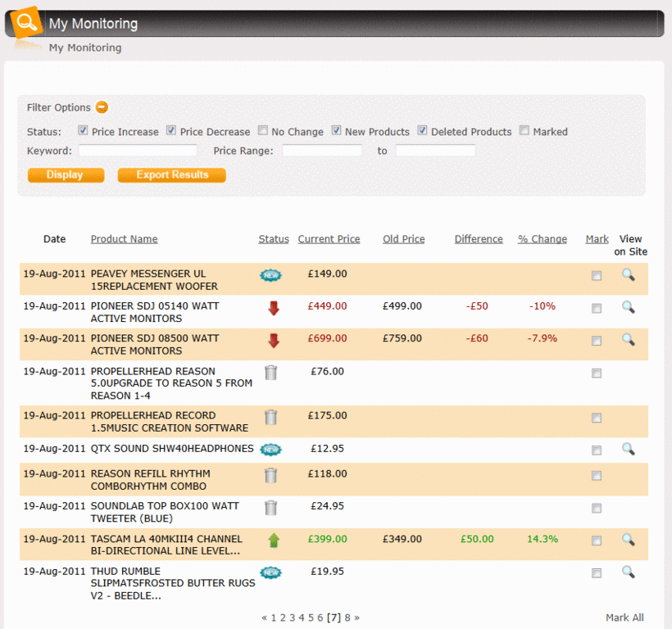Click the price decrease arrow for PIONEER SDJ 05140

pos(274,308)
